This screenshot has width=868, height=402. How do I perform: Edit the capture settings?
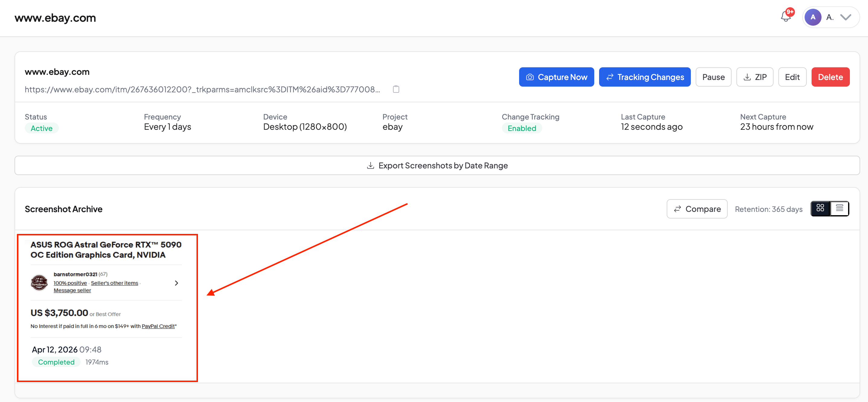[x=792, y=77]
